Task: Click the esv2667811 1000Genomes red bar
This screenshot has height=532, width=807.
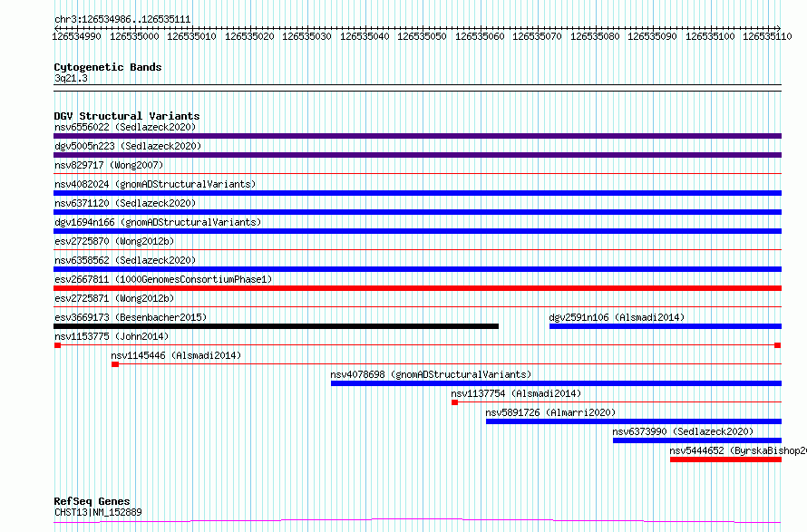Action: coord(417,288)
